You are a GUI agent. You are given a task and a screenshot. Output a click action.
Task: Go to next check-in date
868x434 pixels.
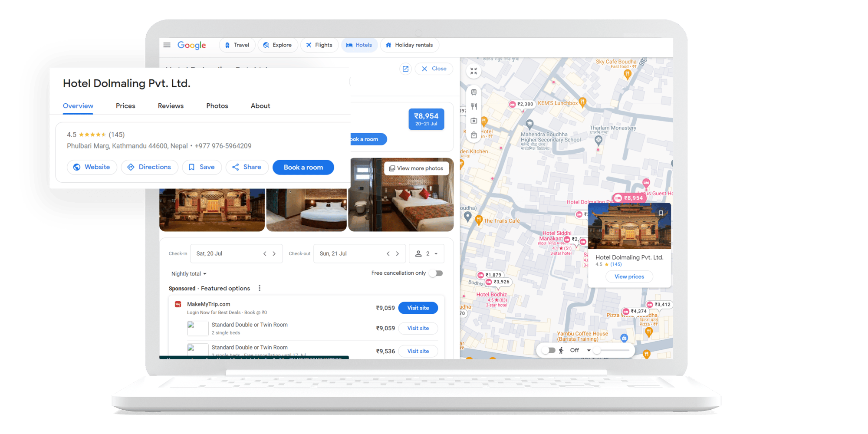[x=274, y=254]
